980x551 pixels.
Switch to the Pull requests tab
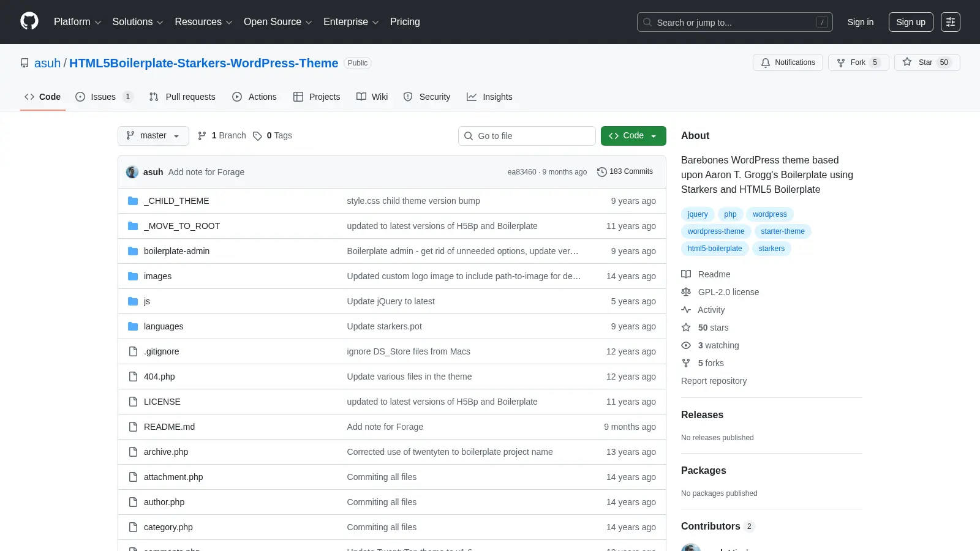[x=183, y=97]
